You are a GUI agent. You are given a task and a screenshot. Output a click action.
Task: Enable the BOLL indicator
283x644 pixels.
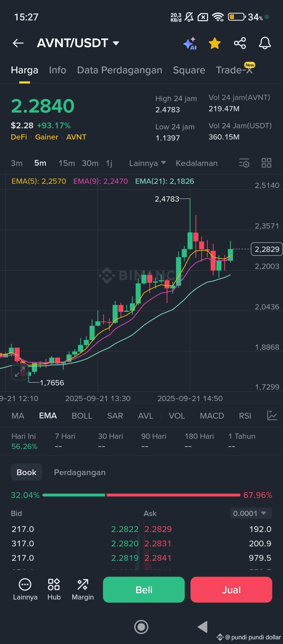pyautogui.click(x=82, y=416)
